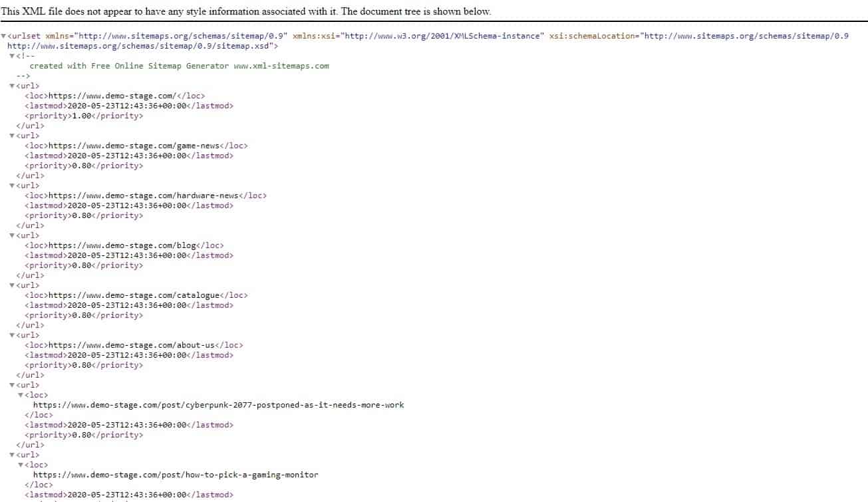
Task: Collapse the root urlset element triangle
Action: coord(3,36)
